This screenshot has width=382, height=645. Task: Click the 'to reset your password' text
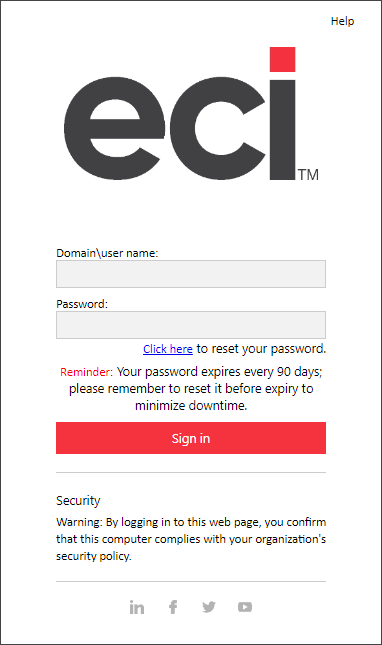point(261,349)
